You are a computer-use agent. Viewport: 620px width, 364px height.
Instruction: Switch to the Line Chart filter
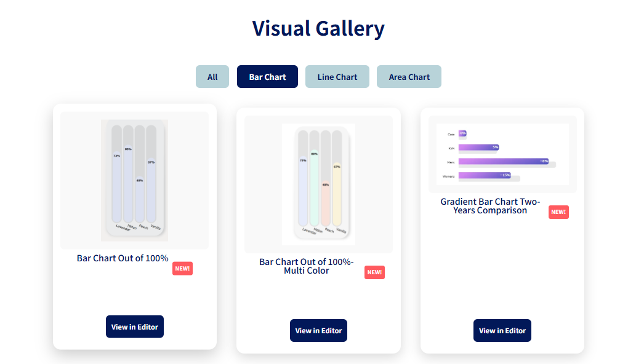click(337, 77)
